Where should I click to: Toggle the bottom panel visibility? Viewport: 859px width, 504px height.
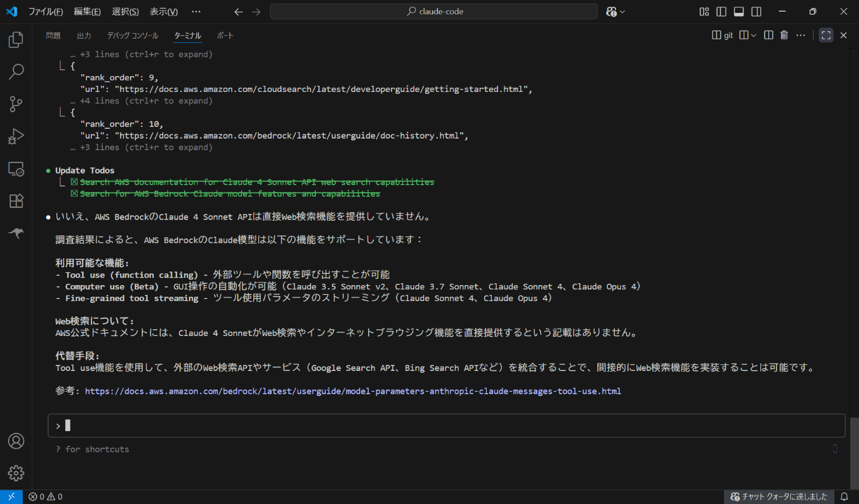pos(739,12)
